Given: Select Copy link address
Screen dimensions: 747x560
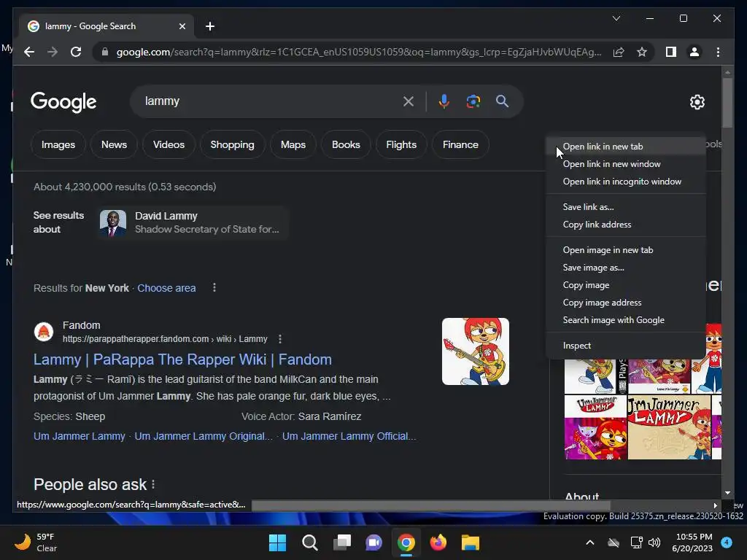Looking at the screenshot, I should [x=625, y=225].
